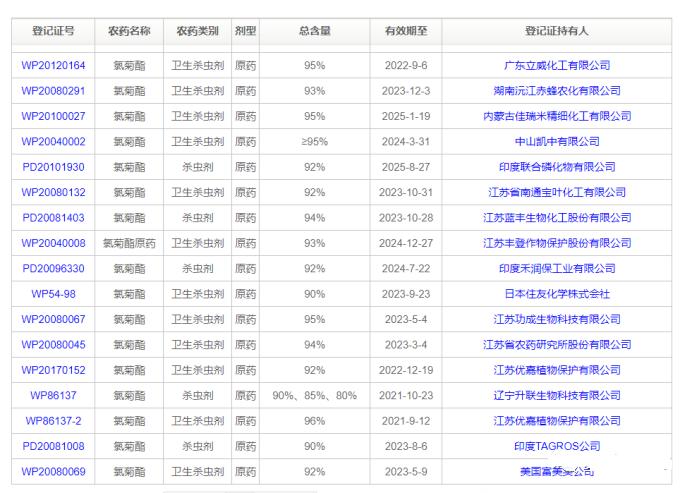Open registration number WP20120164

pos(53,65)
